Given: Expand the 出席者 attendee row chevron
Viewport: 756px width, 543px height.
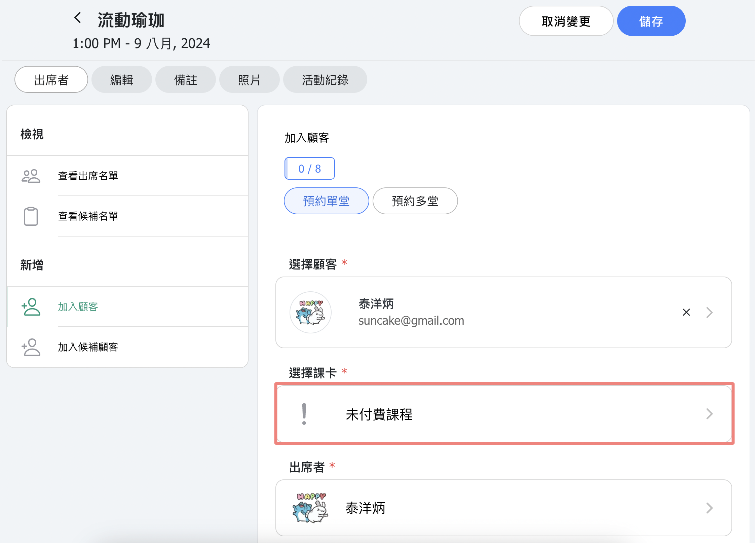Looking at the screenshot, I should point(710,508).
